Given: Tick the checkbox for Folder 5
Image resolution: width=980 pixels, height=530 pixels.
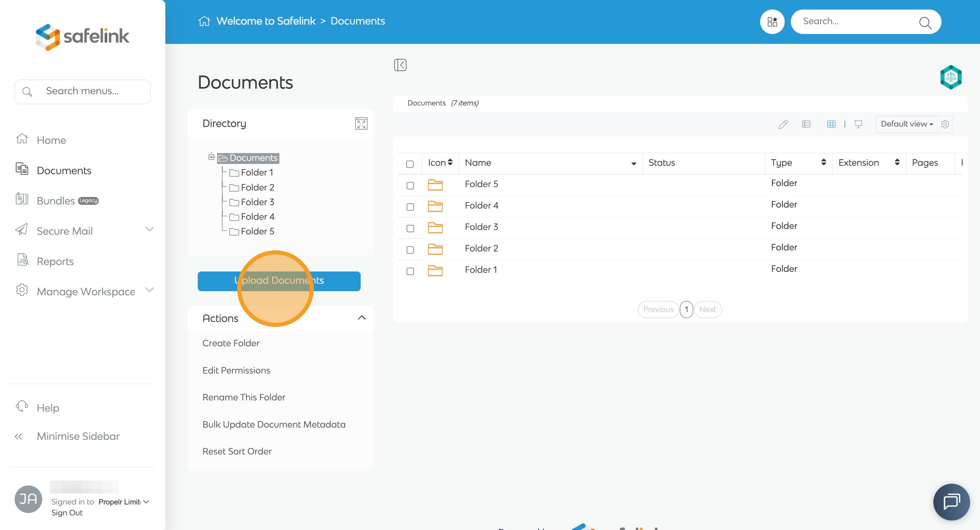Looking at the screenshot, I should pos(410,185).
